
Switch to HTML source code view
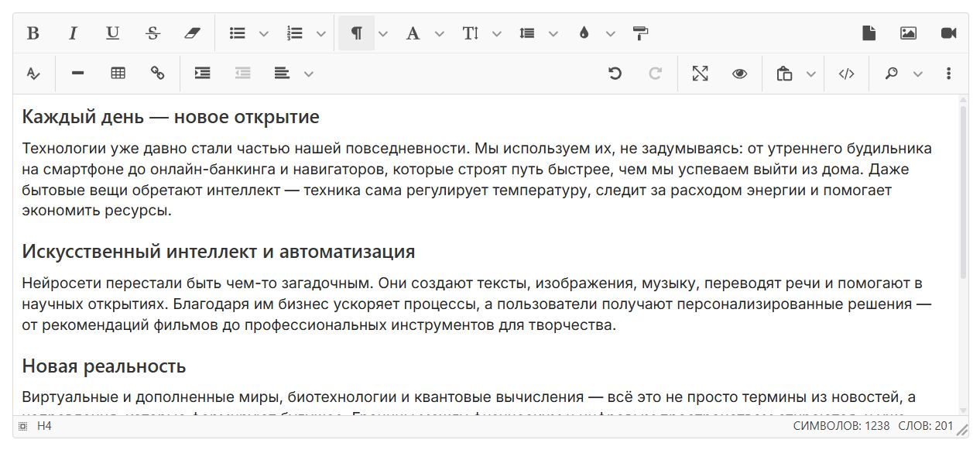(x=846, y=74)
